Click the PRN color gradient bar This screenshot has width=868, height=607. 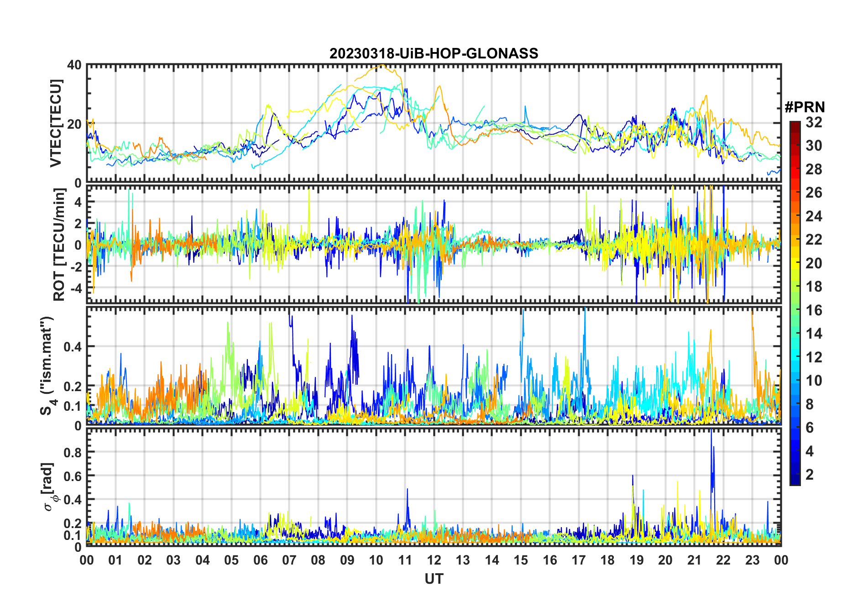[795, 303]
